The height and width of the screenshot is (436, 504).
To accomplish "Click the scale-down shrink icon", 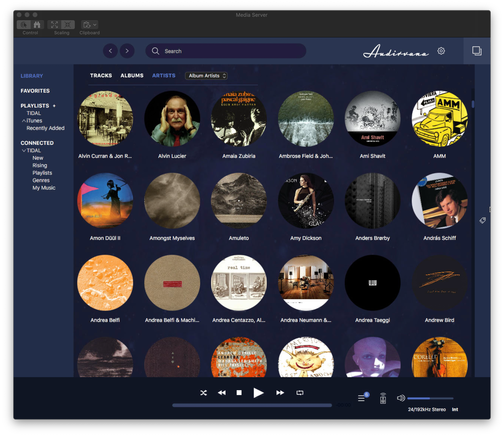I will tap(68, 25).
